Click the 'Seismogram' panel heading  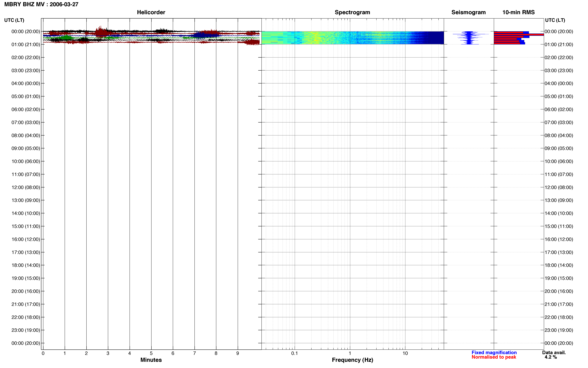pos(468,12)
